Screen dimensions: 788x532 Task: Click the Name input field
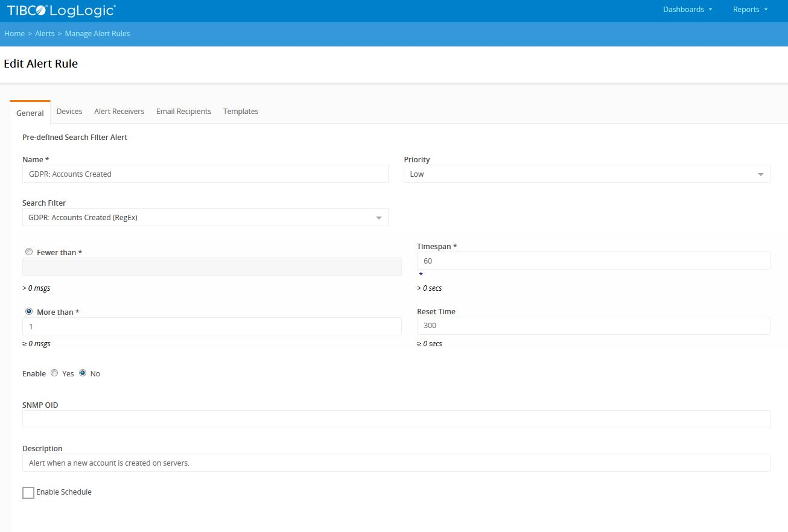pos(205,174)
